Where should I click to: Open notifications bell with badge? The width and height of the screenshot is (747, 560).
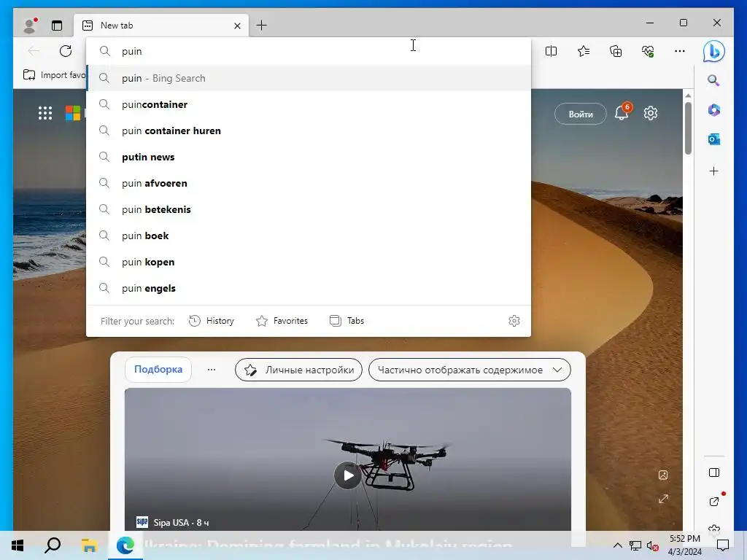[x=622, y=112]
